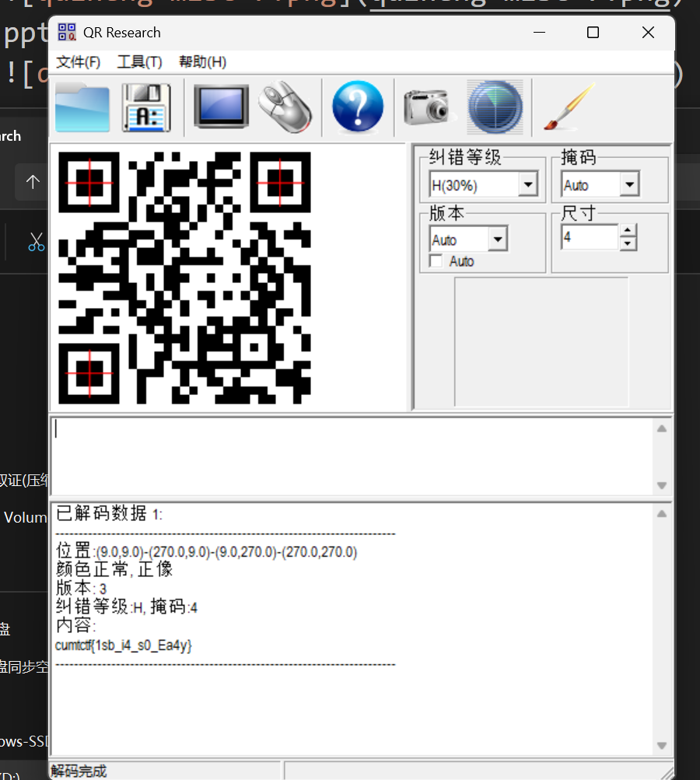The image size is (700, 780).
Task: Open help with the blue question mark
Action: pos(358,107)
